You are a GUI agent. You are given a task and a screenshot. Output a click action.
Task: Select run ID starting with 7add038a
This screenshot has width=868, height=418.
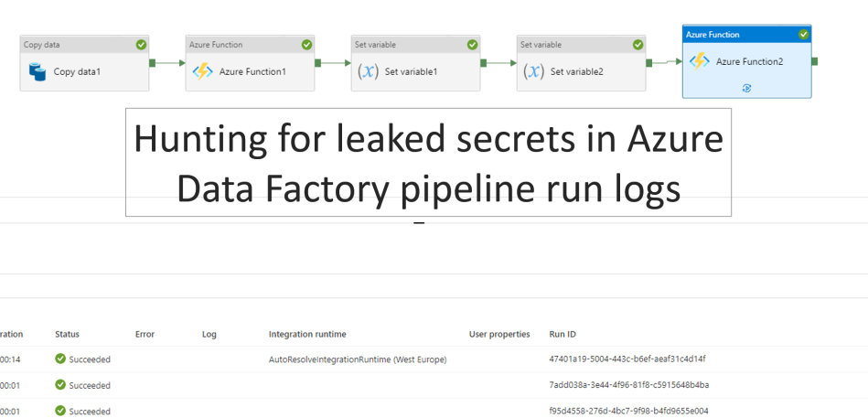pos(628,385)
